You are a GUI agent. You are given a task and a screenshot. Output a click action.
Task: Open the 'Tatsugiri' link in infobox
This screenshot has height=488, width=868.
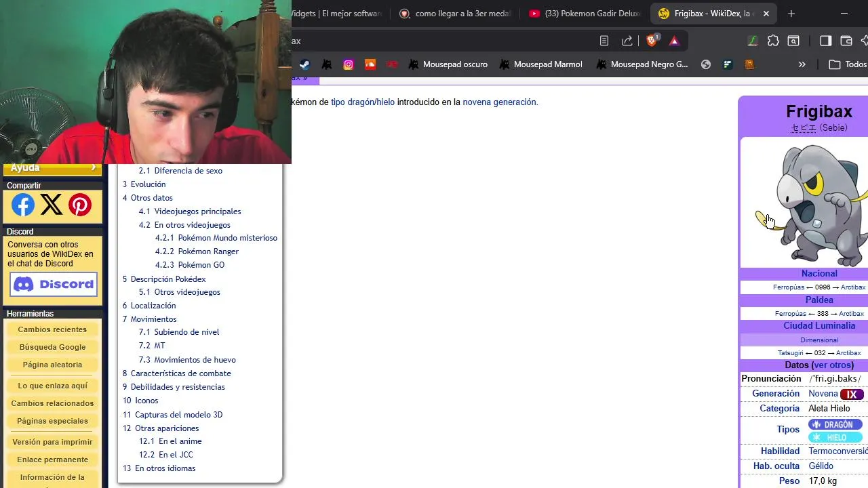coord(791,353)
